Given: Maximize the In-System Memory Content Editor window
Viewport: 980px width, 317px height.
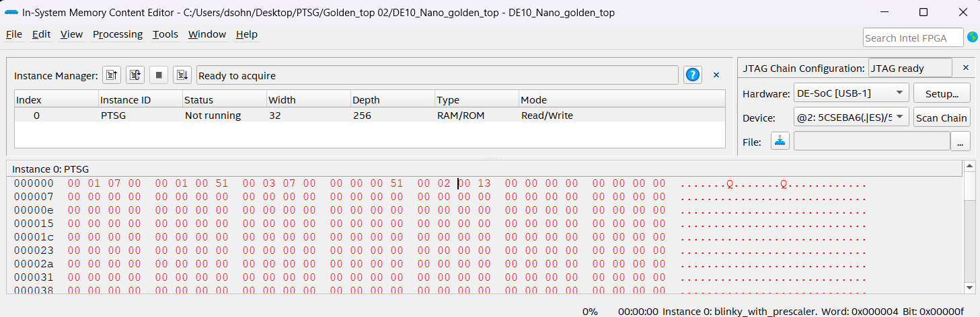Looking at the screenshot, I should [924, 12].
